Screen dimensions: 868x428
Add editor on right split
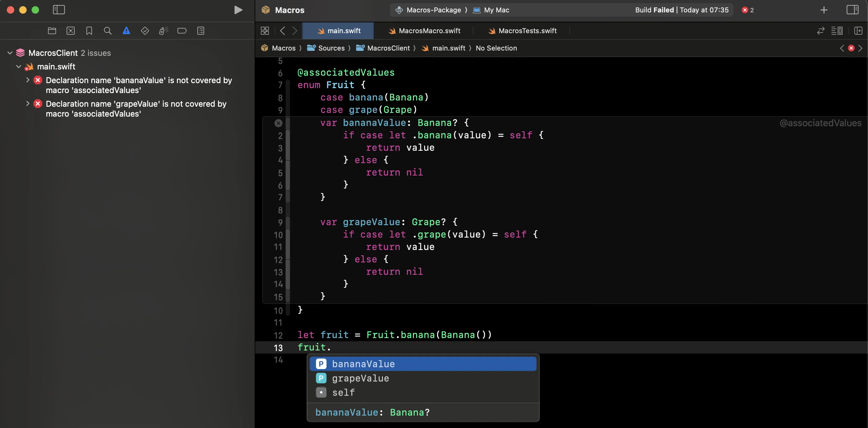tap(858, 31)
